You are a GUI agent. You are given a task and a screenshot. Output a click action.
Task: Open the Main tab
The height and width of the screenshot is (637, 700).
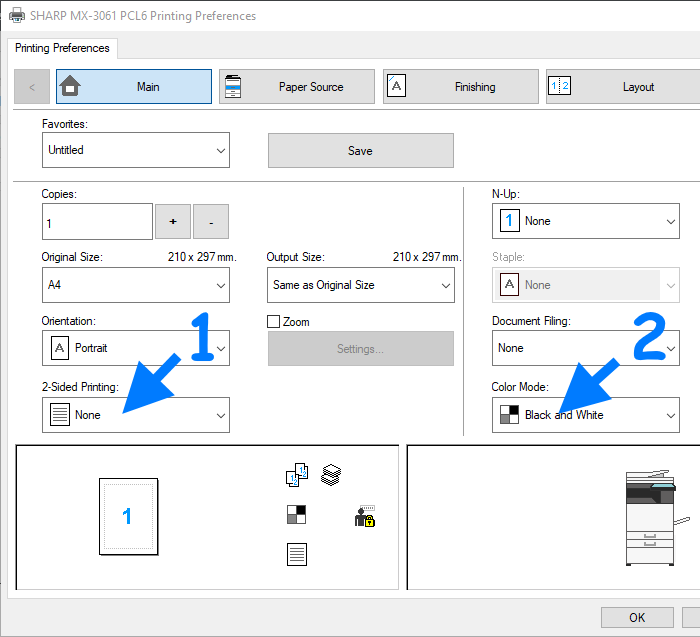tap(134, 87)
